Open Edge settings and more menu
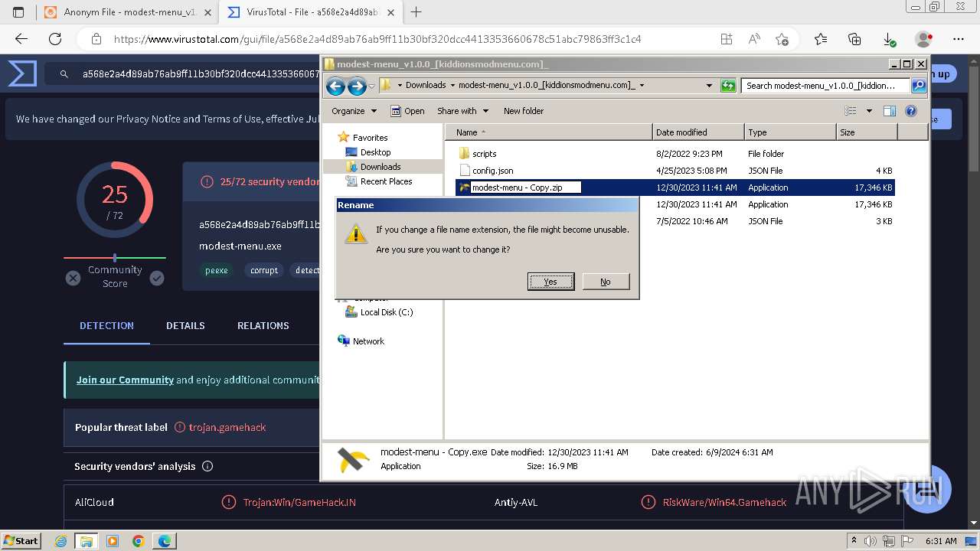This screenshot has width=980, height=551. click(959, 39)
